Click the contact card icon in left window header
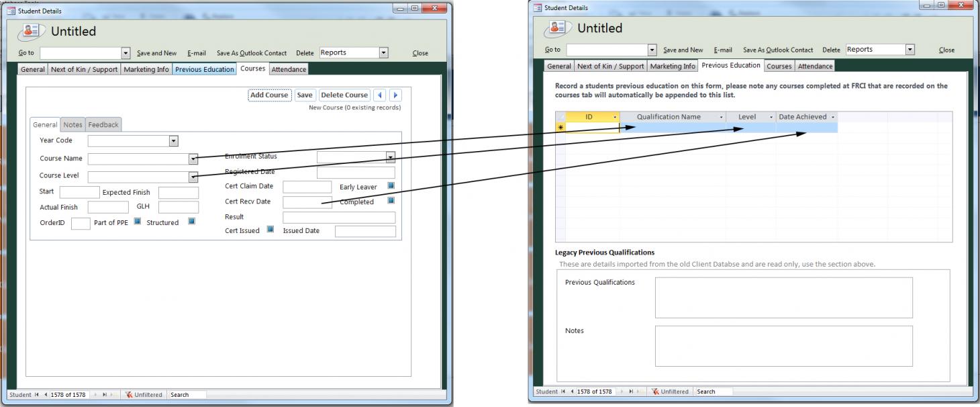Viewport: 980px width, 407px height. coord(32,31)
